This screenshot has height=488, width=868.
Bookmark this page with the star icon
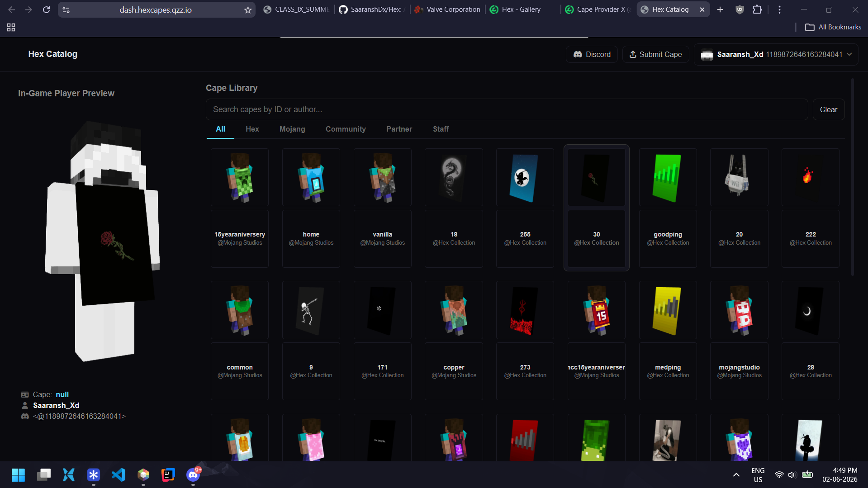coord(248,9)
